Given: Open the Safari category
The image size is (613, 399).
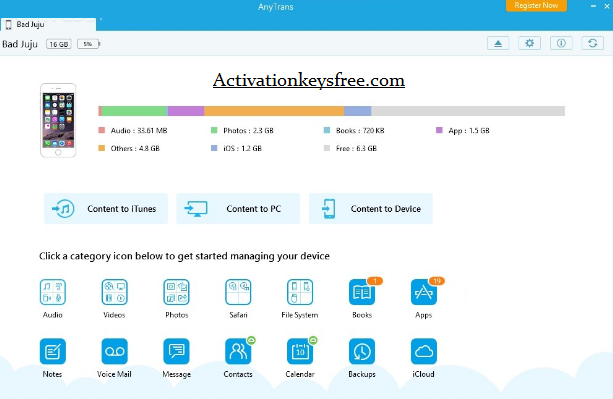Looking at the screenshot, I should 238,292.
